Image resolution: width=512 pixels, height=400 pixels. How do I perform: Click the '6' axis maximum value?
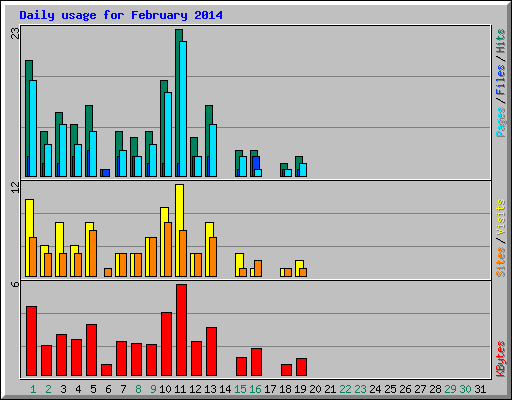15,284
